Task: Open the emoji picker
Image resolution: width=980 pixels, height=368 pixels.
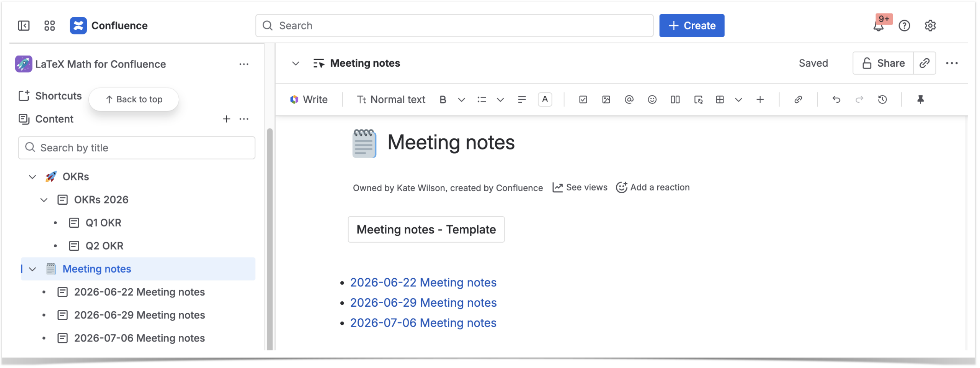Action: 652,100
